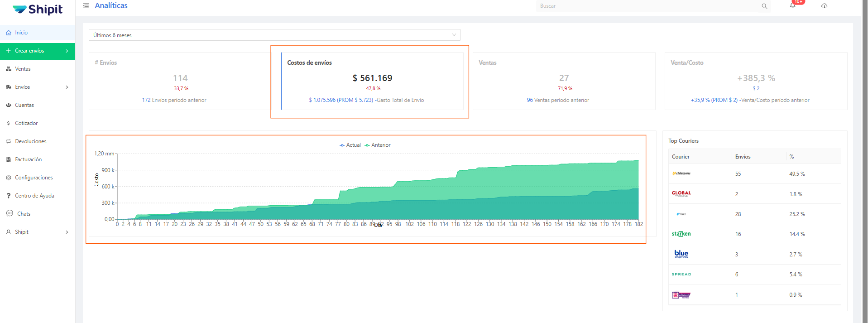This screenshot has height=323, width=868.
Task: Click the plus icon on Crear envíos
Action: pyautogui.click(x=9, y=51)
